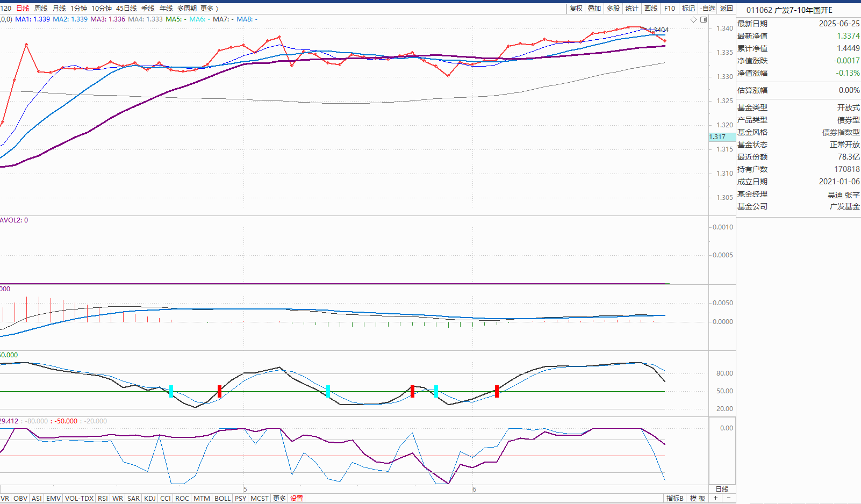Click the 复权 toolbar button
Screen dimensions: 861x504
click(x=576, y=9)
